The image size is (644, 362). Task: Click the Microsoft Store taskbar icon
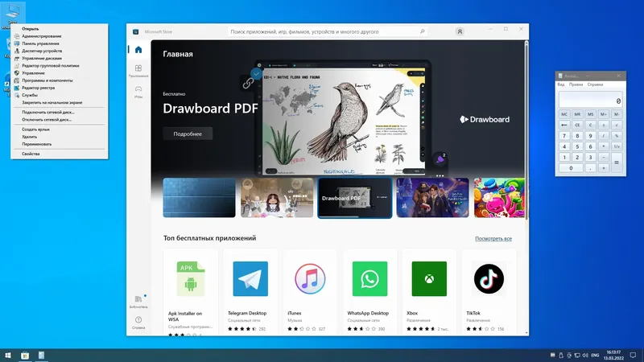point(25,356)
